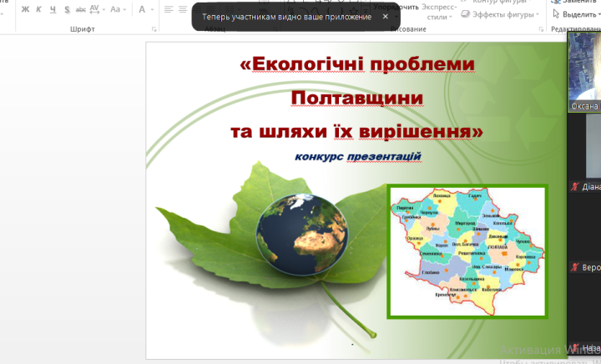The image size is (601, 364).
Task: Click the Эффекты фигуры icon
Action: [465, 14]
